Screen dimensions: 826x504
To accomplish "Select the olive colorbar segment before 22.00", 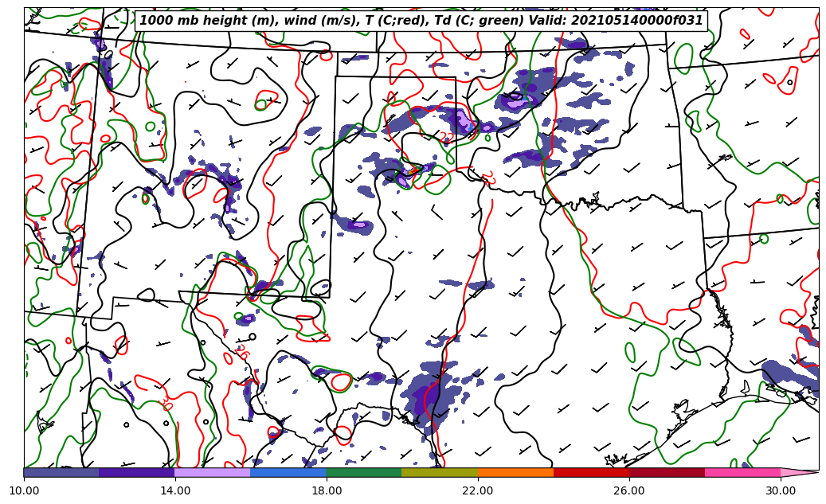I will coord(440,472).
